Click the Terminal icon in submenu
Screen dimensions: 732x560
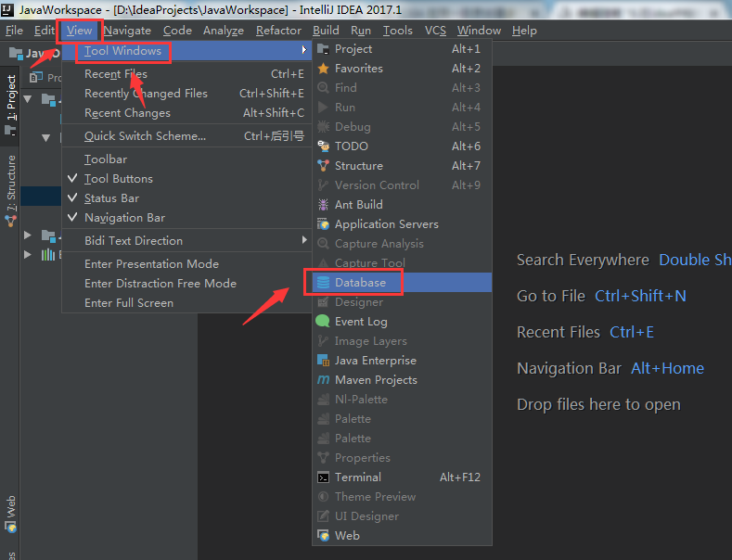point(323,477)
